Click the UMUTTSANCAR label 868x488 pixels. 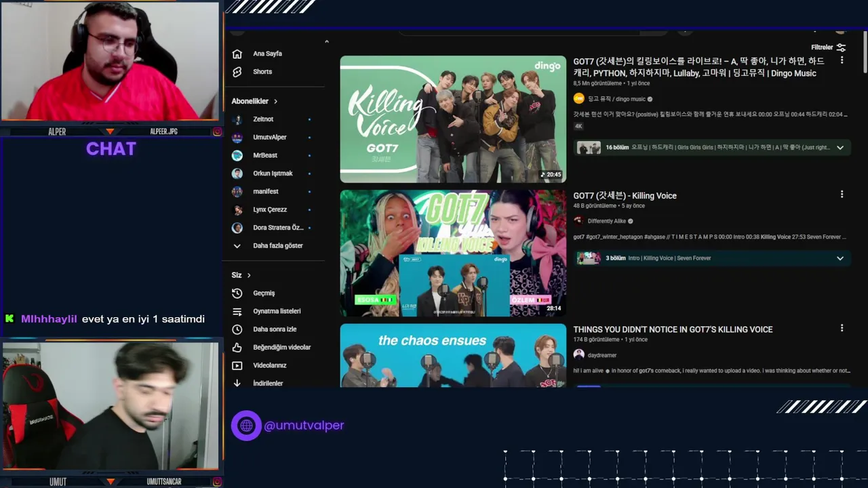pos(164,481)
